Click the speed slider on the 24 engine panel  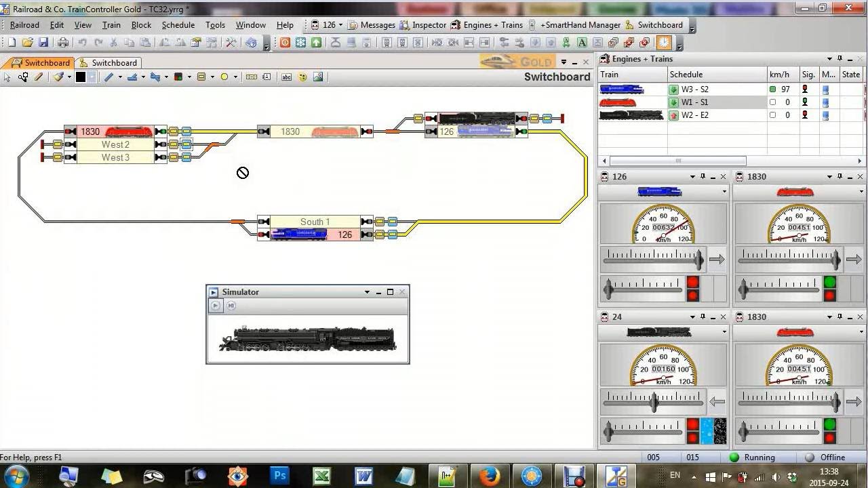[654, 402]
